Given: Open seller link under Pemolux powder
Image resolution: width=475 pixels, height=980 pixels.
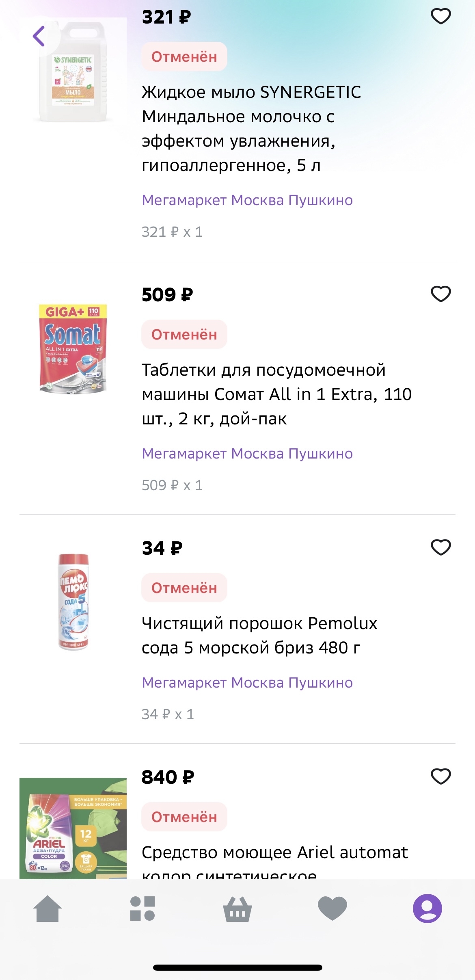Looking at the screenshot, I should tap(247, 683).
